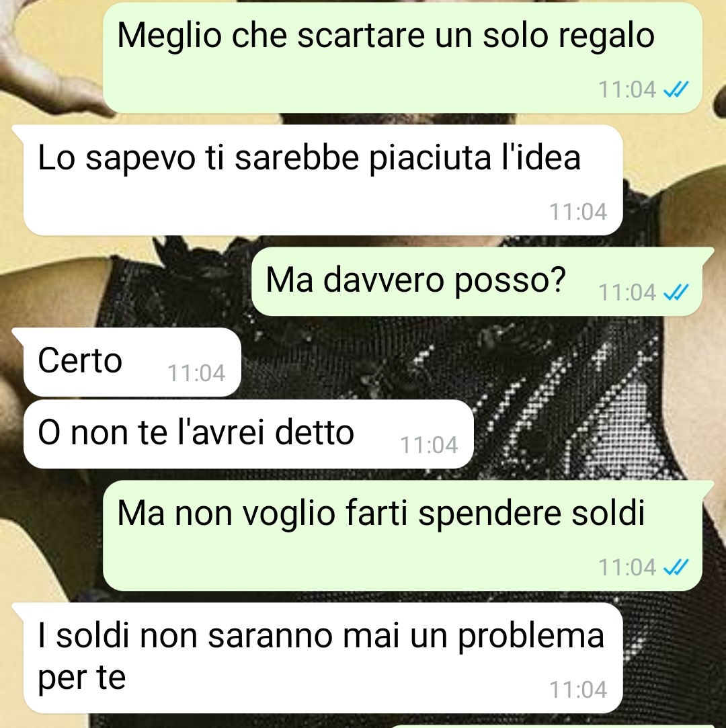The width and height of the screenshot is (726, 728).
Task: Tap the timestamp on 'Ma davvero posso?' bubble
Action: 627,292
